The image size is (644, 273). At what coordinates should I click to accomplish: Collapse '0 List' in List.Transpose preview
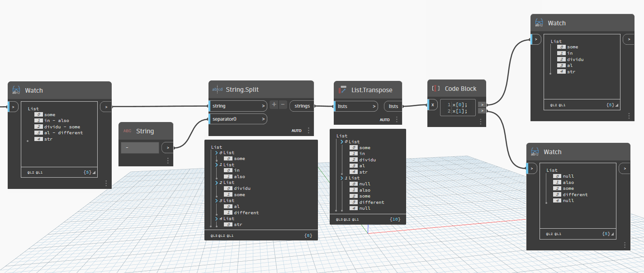tap(342, 142)
